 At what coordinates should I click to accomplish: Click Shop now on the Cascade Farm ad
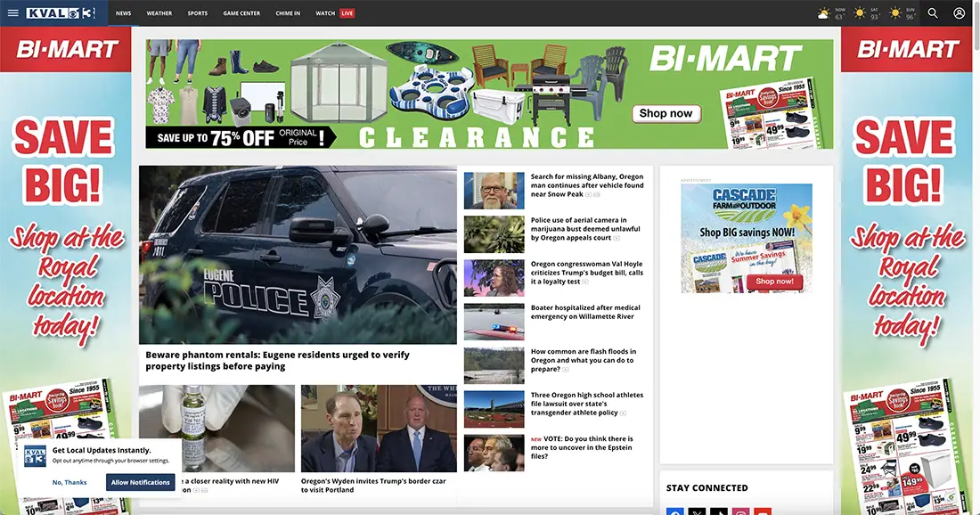tap(774, 282)
